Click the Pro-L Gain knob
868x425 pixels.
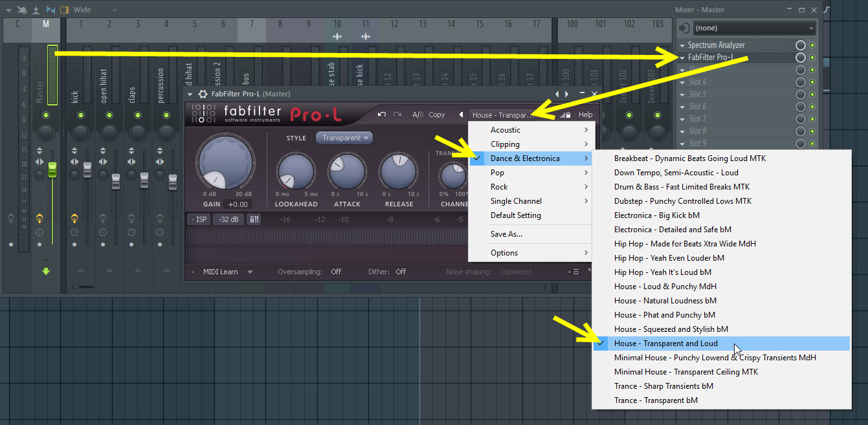tap(227, 162)
